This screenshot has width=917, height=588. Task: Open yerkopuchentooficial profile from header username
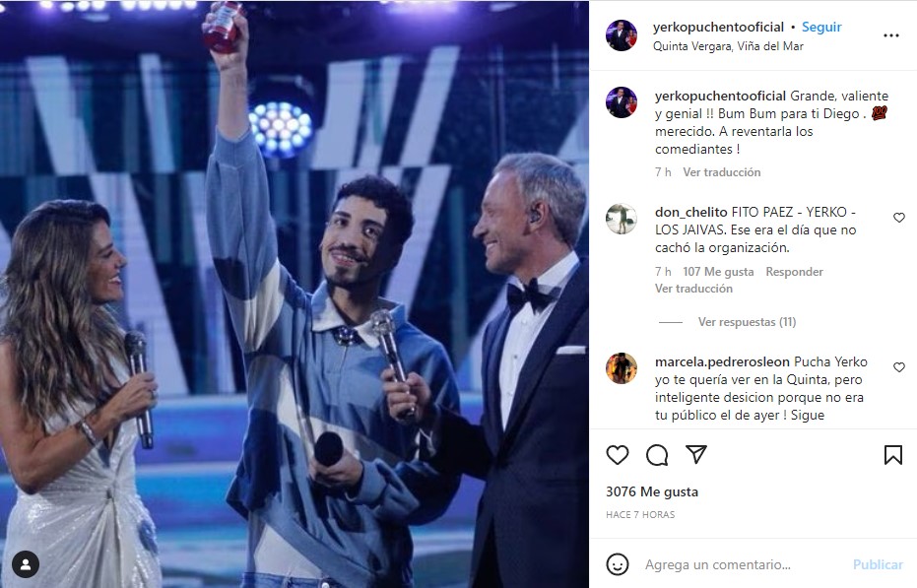(718, 27)
